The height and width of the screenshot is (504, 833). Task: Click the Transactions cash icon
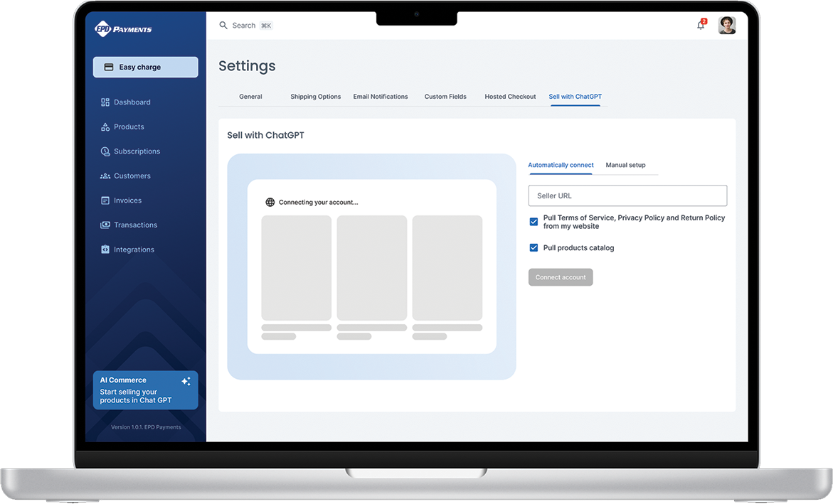pos(105,225)
